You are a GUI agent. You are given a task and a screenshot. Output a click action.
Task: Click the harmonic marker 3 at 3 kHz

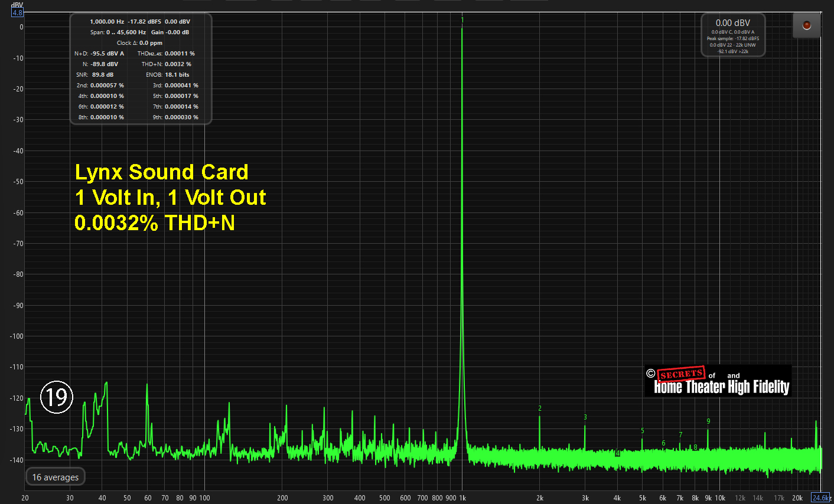[x=585, y=417]
